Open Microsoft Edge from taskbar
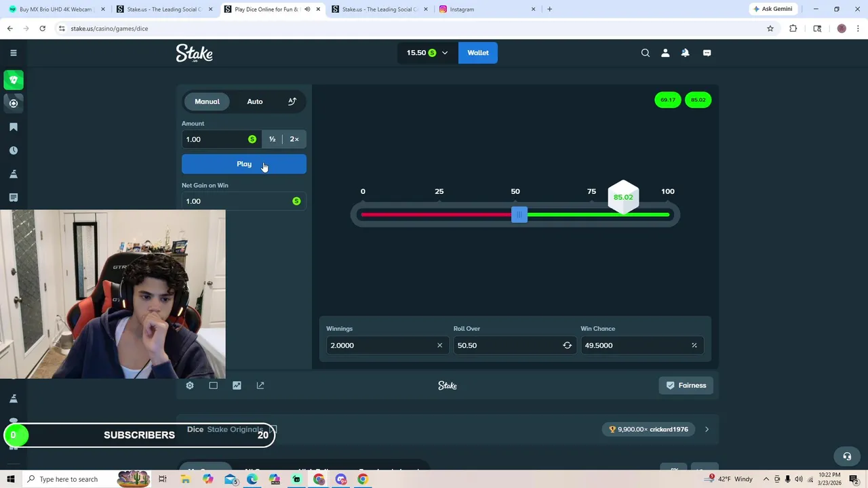This screenshot has height=488, width=868. (x=252, y=479)
